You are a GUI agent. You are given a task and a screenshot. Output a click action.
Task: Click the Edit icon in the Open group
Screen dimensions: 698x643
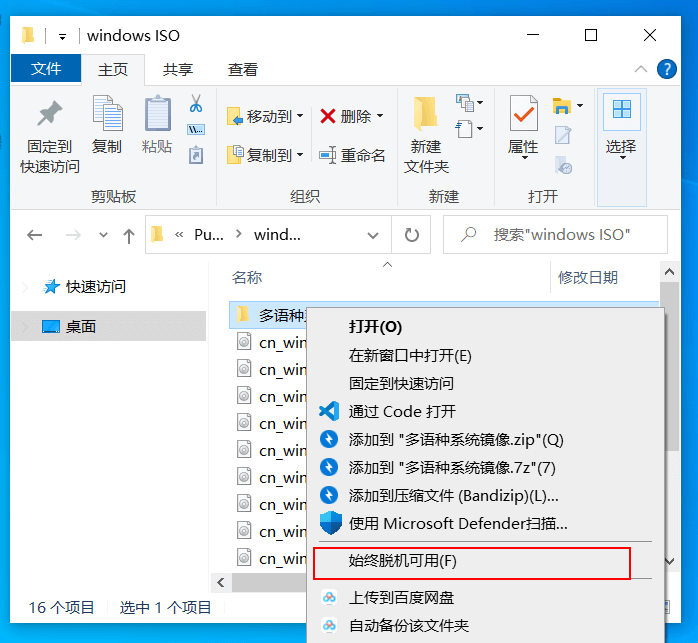(x=563, y=135)
